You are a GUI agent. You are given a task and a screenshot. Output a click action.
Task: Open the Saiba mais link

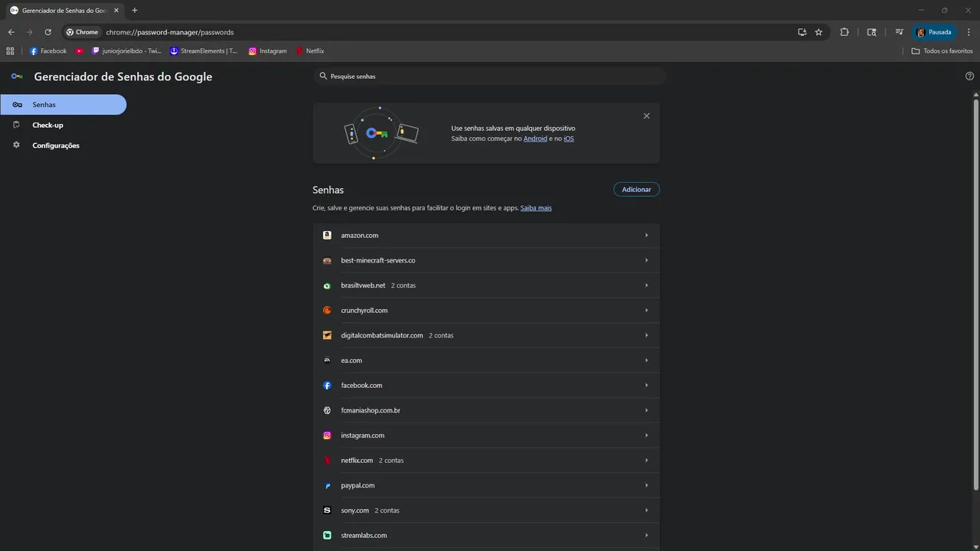point(536,208)
